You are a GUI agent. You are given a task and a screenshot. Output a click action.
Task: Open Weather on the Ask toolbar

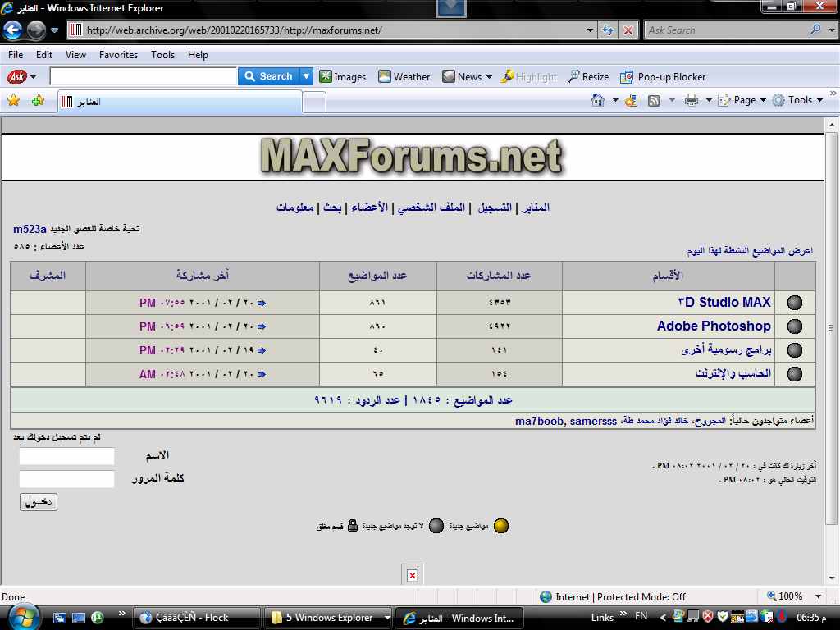[x=404, y=76]
